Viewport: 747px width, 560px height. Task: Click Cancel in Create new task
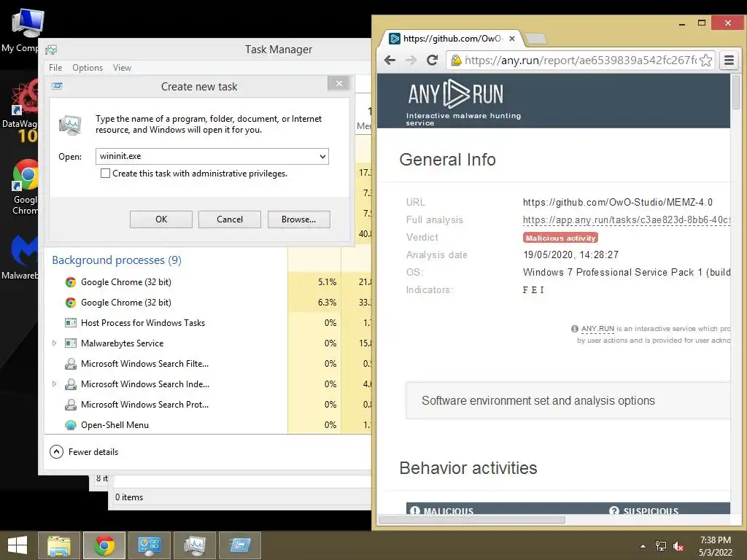pyautogui.click(x=230, y=219)
